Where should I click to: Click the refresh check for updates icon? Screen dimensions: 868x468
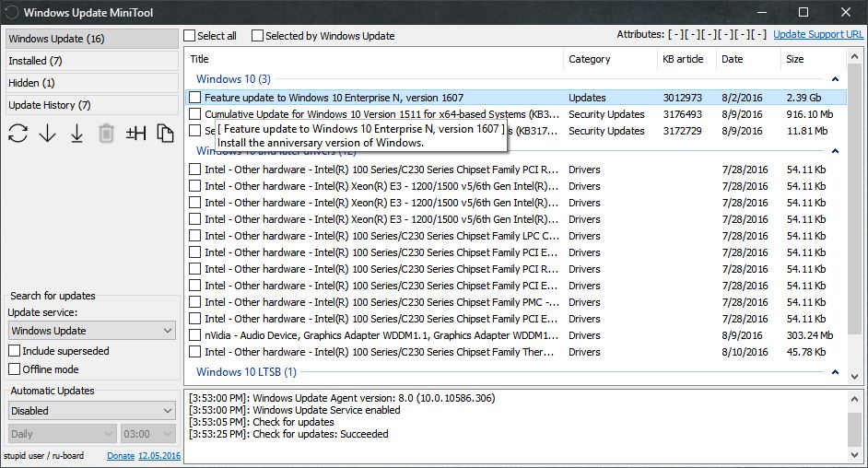pos(18,134)
